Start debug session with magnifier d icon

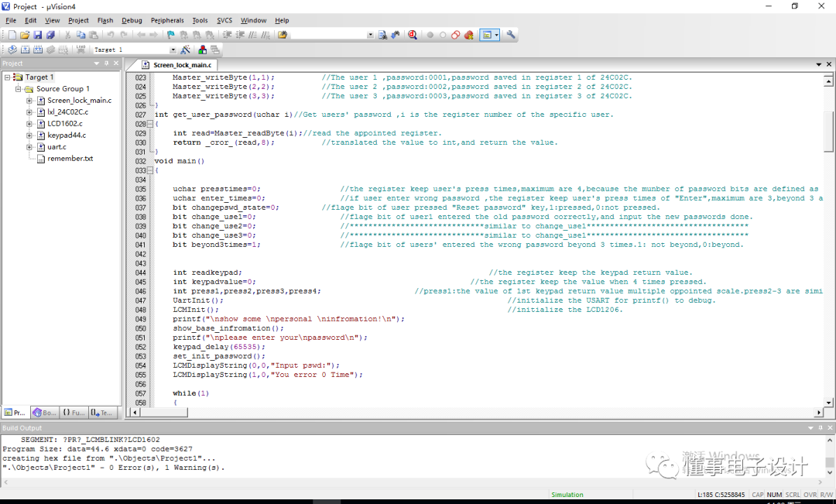(412, 35)
